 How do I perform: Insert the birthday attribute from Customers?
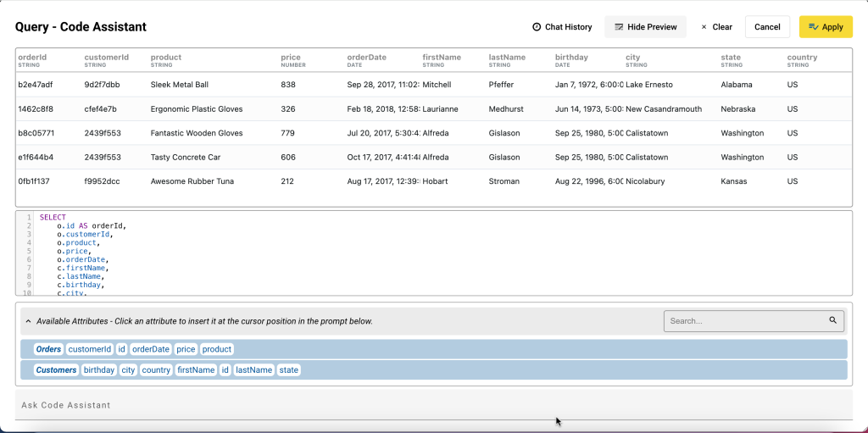tap(99, 370)
